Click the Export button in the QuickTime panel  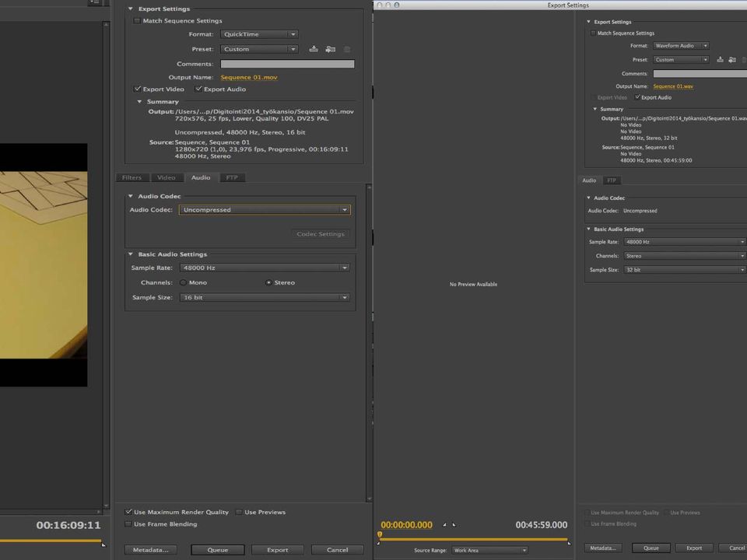(x=278, y=550)
